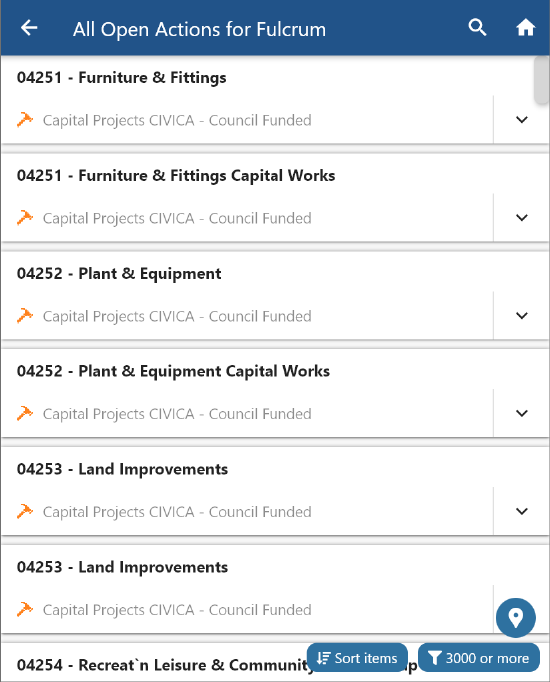Click hammer icon under first Land Improvements
The height and width of the screenshot is (682, 550).
pyautogui.click(x=25, y=512)
